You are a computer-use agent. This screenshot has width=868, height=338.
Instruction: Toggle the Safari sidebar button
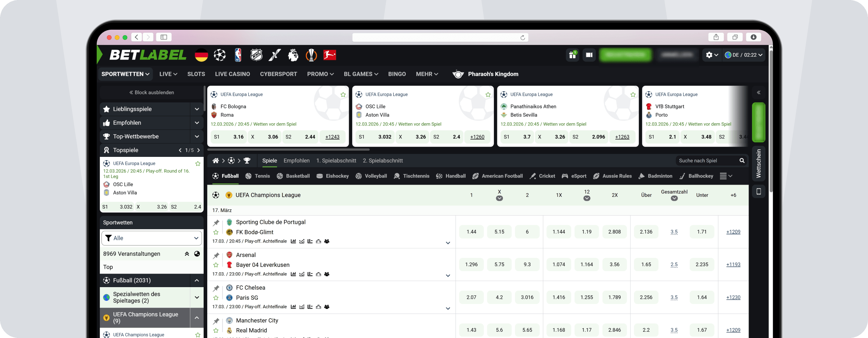click(x=164, y=37)
